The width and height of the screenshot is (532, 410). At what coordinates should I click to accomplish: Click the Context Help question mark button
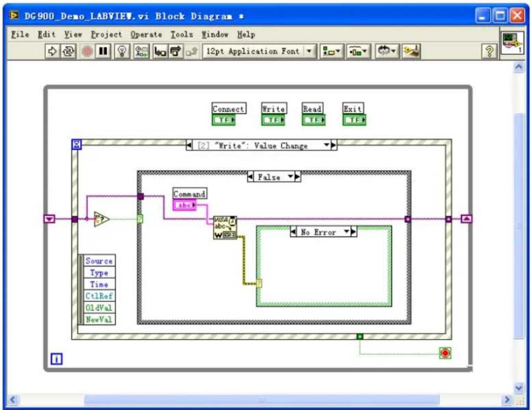click(489, 52)
